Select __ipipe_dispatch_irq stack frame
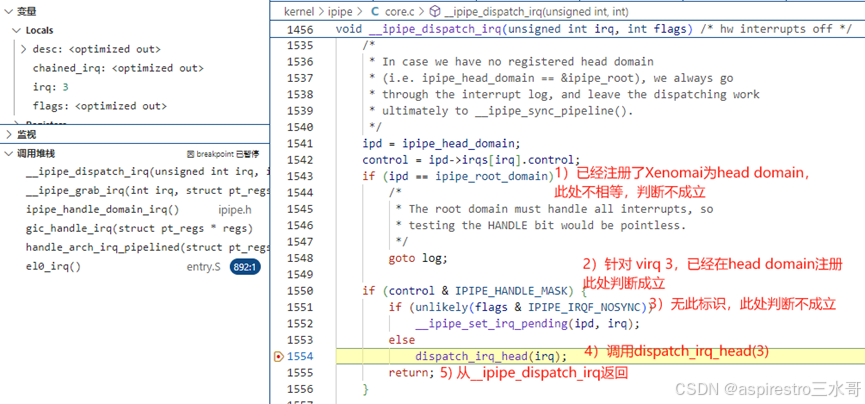This screenshot has width=865, height=404. 148,172
